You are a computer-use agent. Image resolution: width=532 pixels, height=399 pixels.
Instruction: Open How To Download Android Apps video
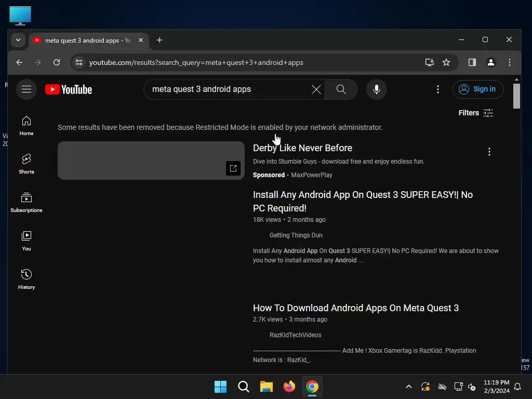tap(355, 308)
